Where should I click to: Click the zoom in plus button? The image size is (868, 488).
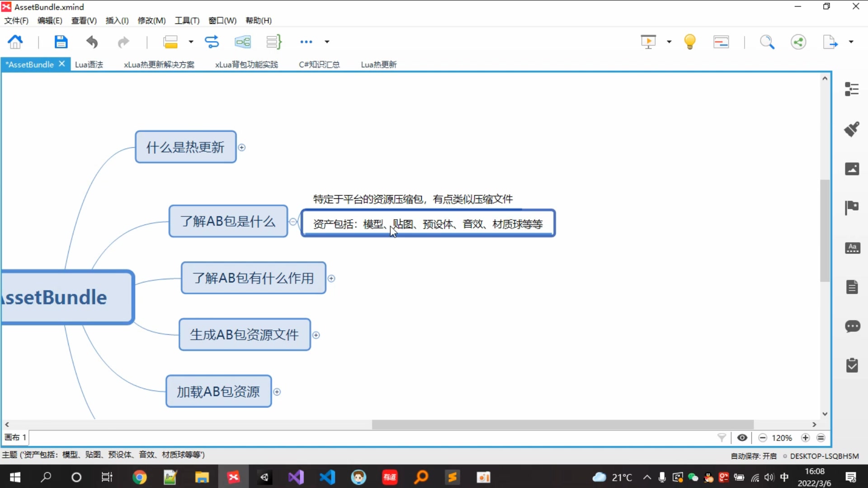click(805, 437)
